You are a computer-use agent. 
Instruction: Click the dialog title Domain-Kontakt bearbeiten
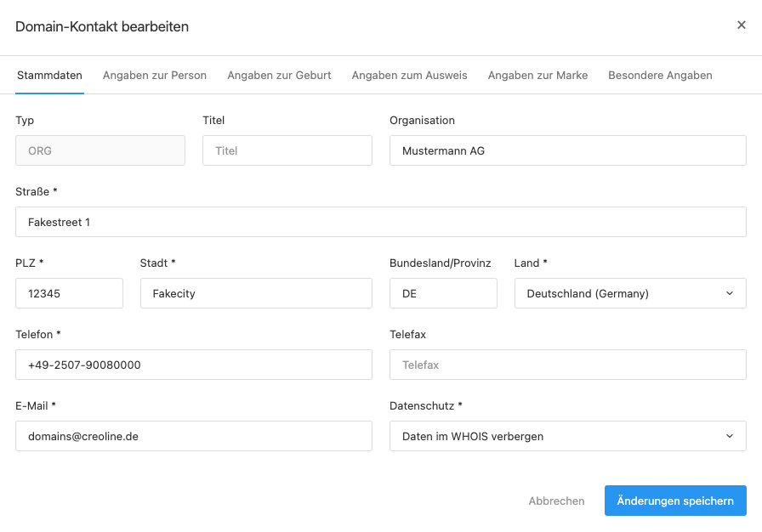[x=102, y=26]
